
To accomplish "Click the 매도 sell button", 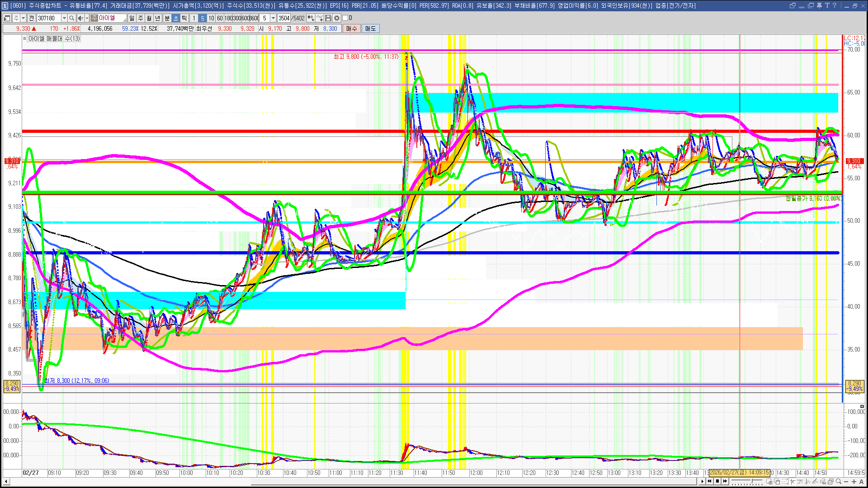I will coord(370,28).
